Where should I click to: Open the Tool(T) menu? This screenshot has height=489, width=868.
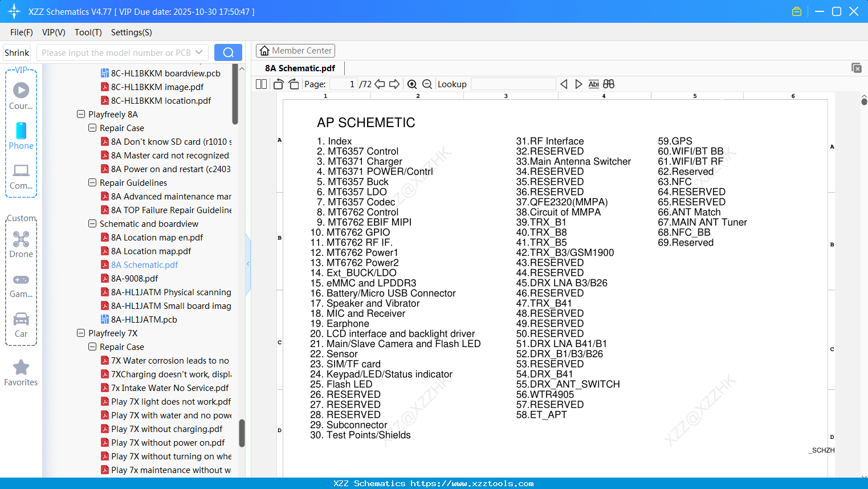point(88,32)
